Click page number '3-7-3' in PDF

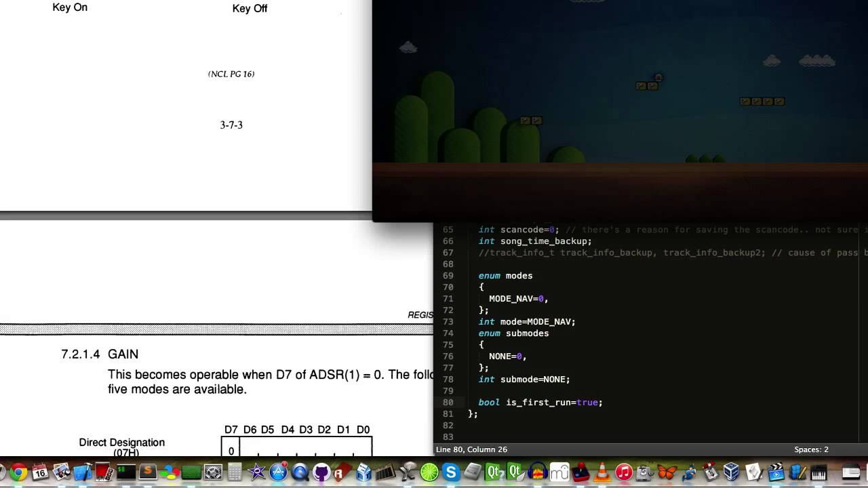pyautogui.click(x=231, y=125)
